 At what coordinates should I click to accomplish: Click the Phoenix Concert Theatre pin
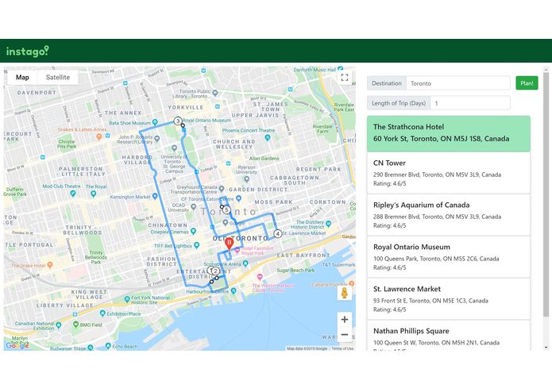point(268,137)
